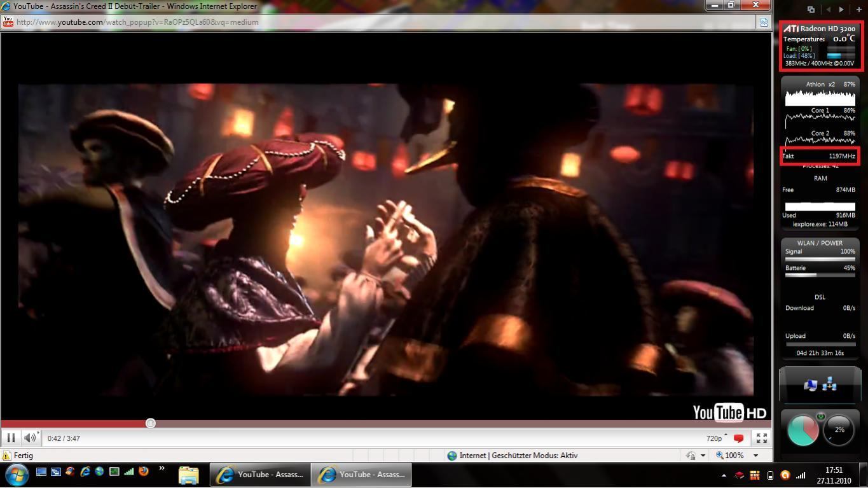Launch the green signal bars quick launch icon
This screenshot has width=868, height=488.
point(129,471)
